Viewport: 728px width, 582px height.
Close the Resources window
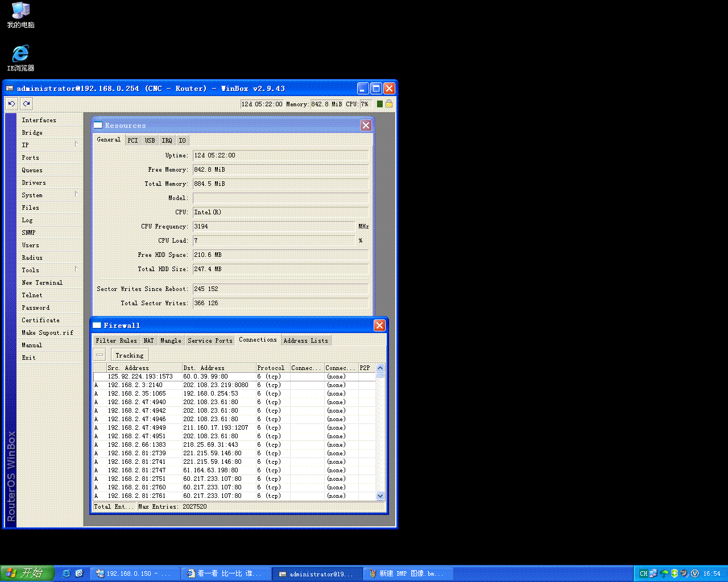click(366, 125)
